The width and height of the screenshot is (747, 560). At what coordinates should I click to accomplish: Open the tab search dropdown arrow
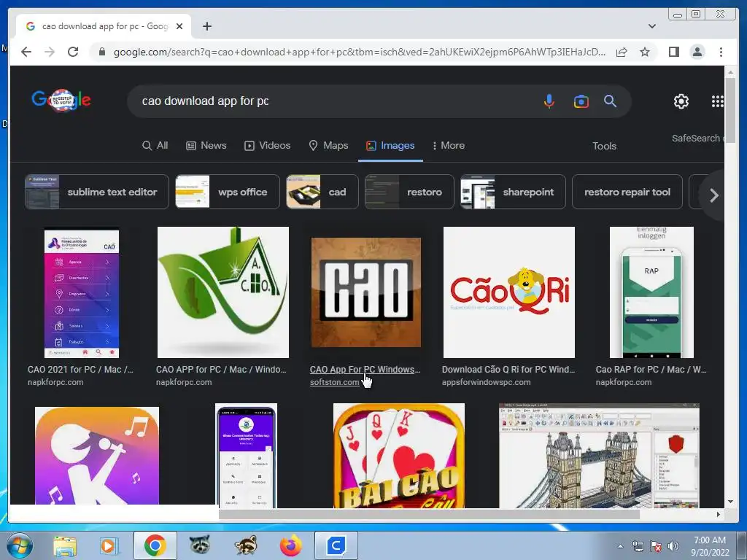[x=651, y=26]
